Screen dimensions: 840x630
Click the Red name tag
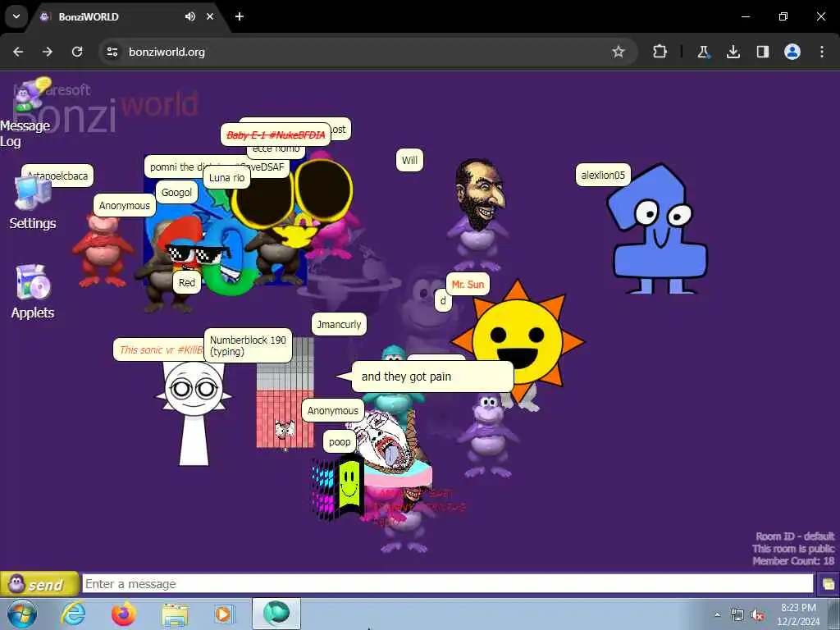186,282
